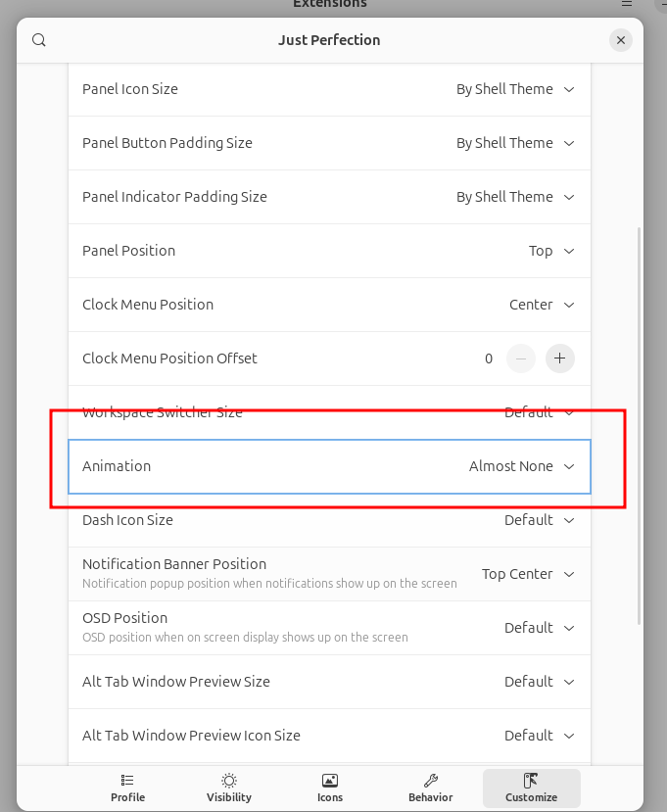The height and width of the screenshot is (812, 667).
Task: Open the Behavior tab
Action: [430, 788]
